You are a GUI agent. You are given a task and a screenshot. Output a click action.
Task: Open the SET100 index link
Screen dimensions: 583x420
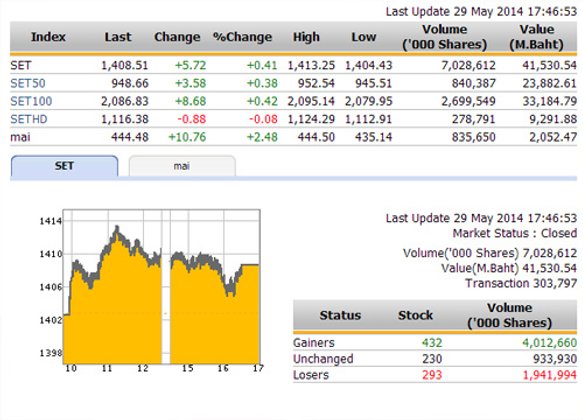pos(31,101)
